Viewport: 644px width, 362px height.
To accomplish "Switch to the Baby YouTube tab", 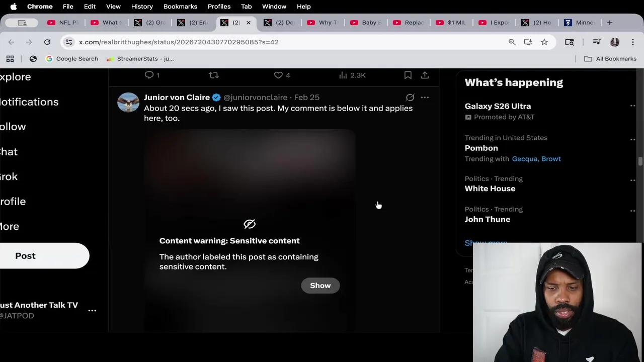I will tap(366, 23).
